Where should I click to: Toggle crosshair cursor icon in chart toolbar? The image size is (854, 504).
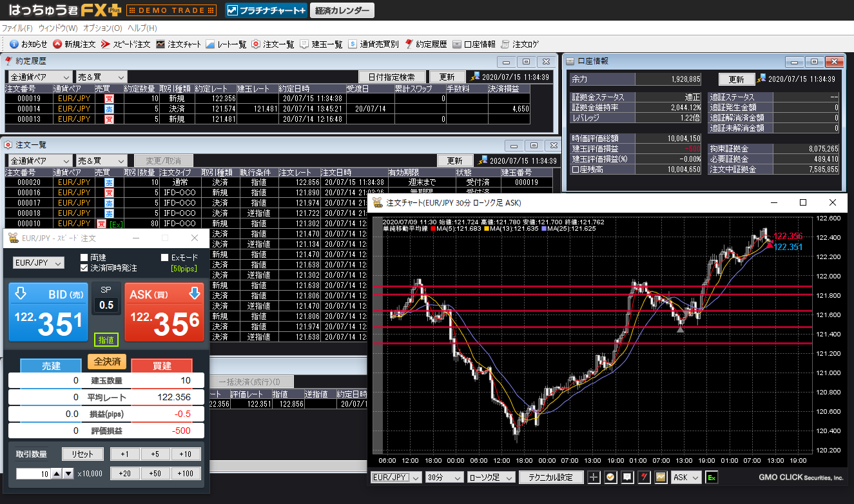pos(594,478)
